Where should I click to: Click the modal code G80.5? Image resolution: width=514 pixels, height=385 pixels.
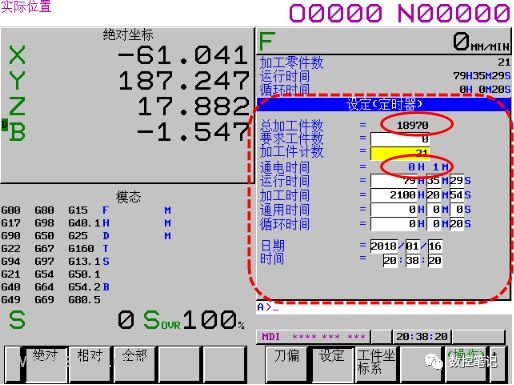(84, 300)
